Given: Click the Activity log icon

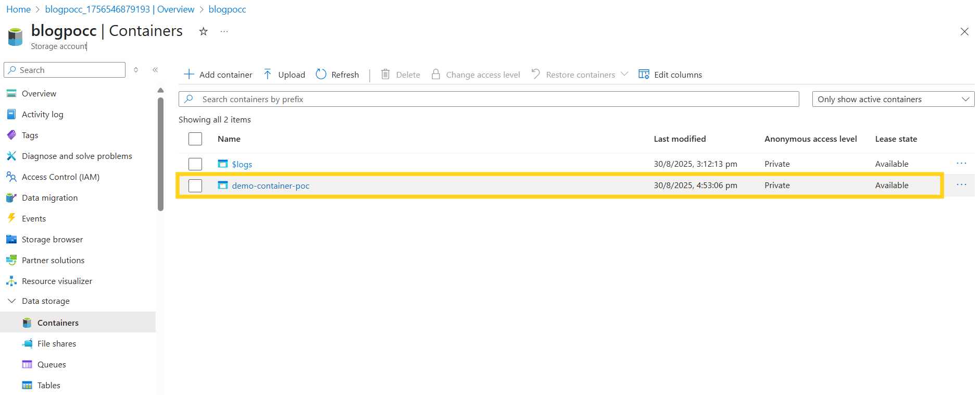Looking at the screenshot, I should [x=11, y=115].
